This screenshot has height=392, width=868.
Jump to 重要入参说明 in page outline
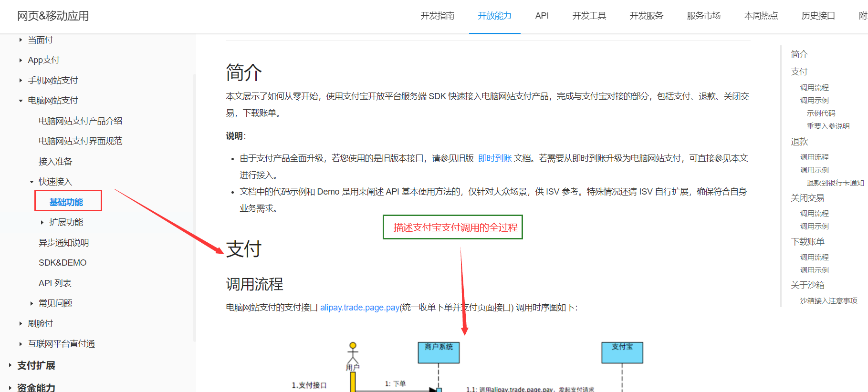click(828, 126)
